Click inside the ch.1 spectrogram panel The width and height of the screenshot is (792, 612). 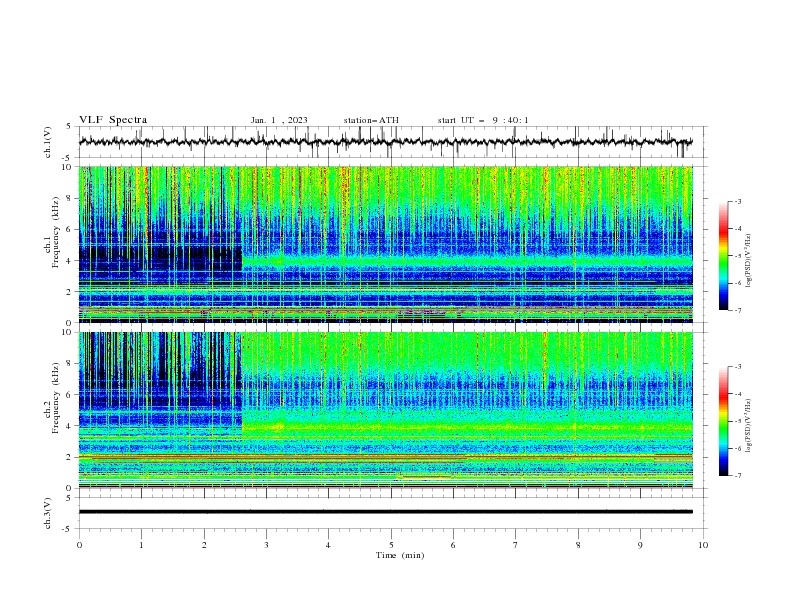pos(386,244)
